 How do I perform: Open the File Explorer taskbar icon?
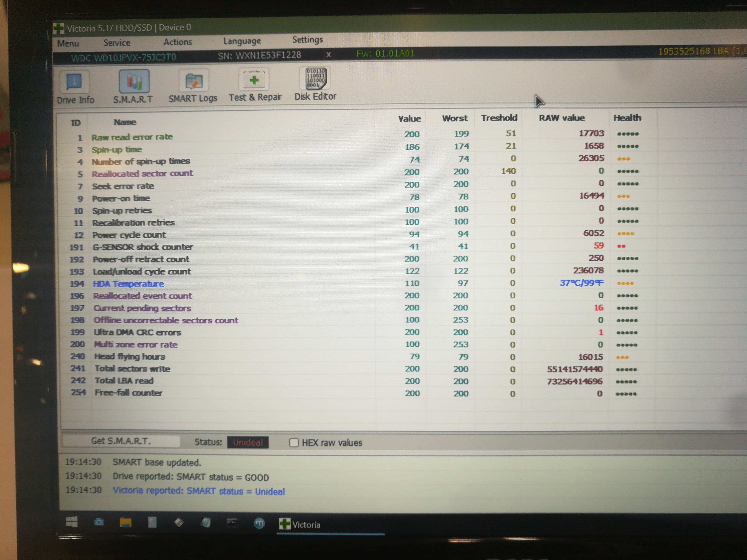125,523
